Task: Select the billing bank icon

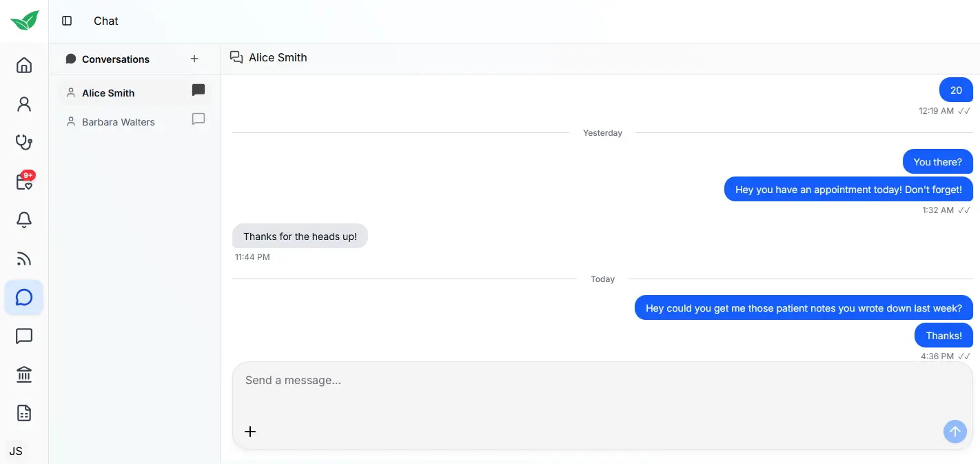Action: 23,374
